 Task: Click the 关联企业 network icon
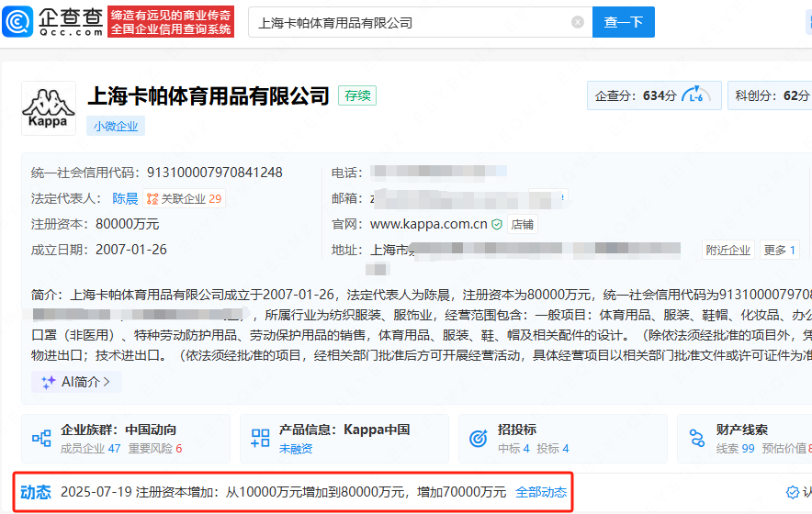point(152,199)
